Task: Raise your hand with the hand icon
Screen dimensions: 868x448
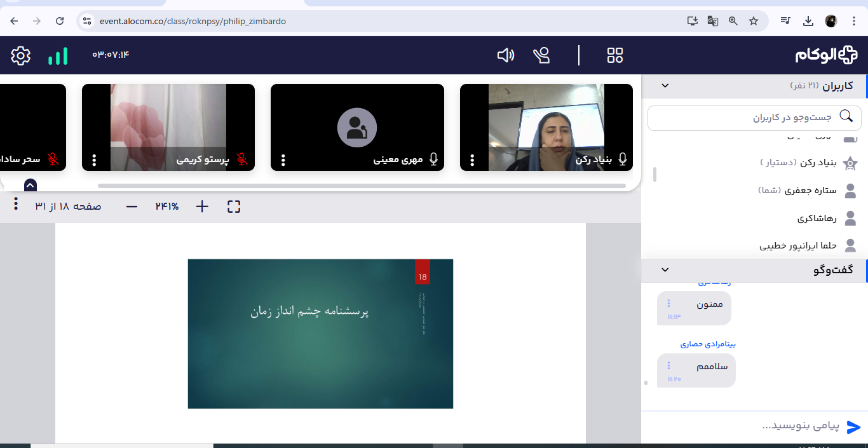Action: click(541, 56)
